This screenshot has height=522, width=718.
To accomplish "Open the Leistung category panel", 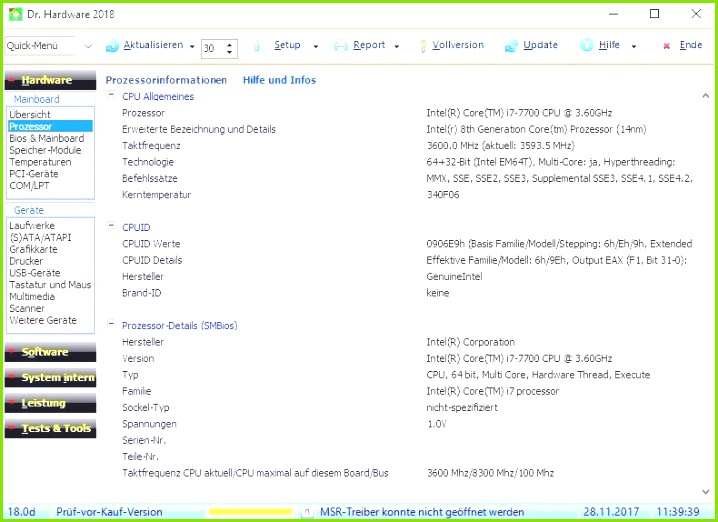I will click(50, 403).
